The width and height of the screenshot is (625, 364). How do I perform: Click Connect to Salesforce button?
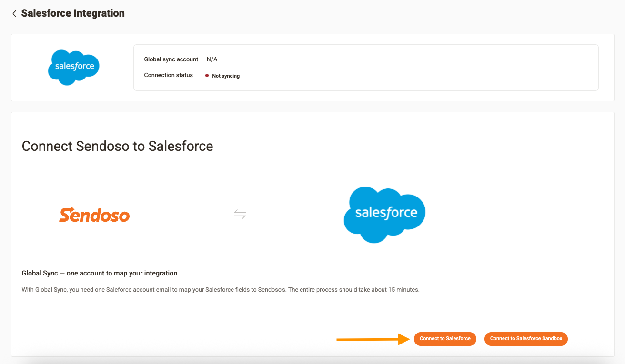[445, 339]
